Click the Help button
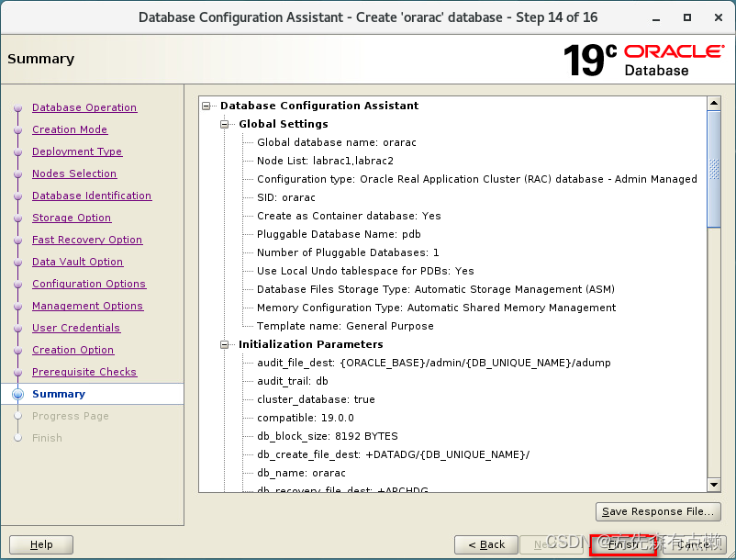This screenshot has height=560, width=736. point(41,545)
